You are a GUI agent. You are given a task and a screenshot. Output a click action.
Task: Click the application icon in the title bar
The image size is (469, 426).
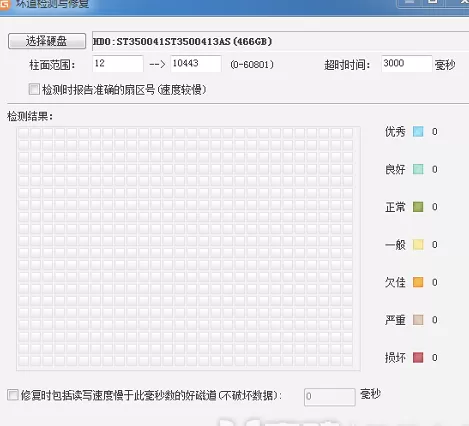click(x=4, y=5)
